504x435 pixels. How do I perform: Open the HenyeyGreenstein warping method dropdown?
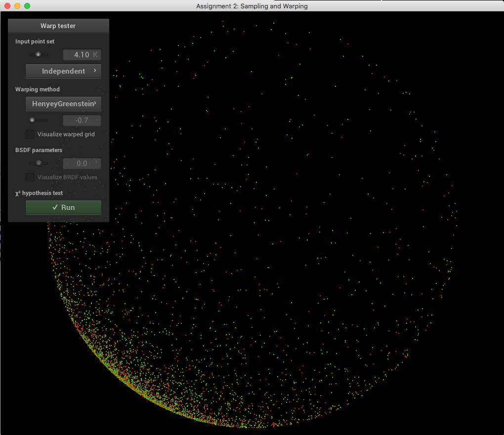point(63,104)
